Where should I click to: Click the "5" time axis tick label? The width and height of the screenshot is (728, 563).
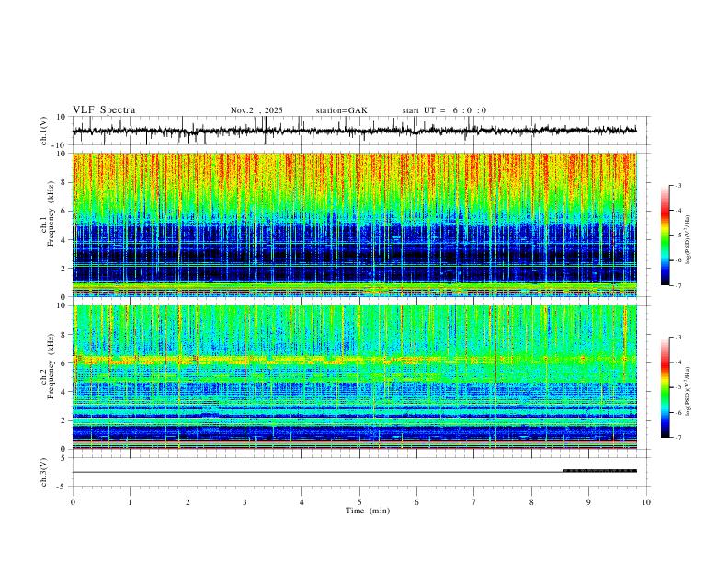359,502
